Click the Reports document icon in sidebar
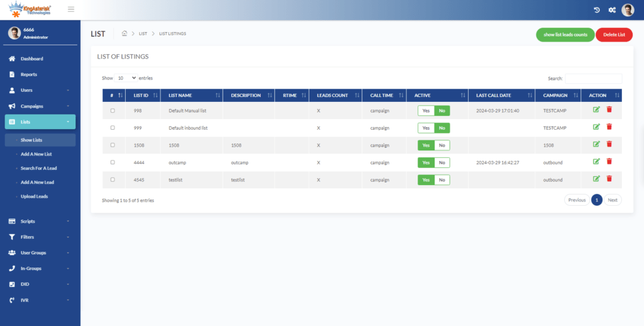 (x=12, y=74)
